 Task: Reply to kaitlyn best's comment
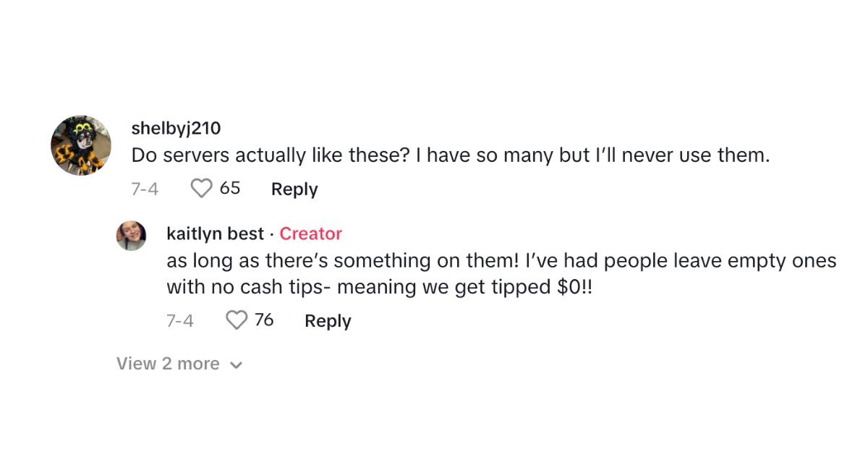(327, 320)
